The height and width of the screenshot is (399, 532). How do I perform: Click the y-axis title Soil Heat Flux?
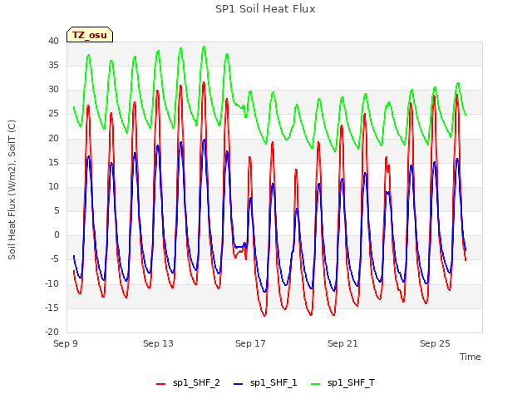pyautogui.click(x=12, y=190)
